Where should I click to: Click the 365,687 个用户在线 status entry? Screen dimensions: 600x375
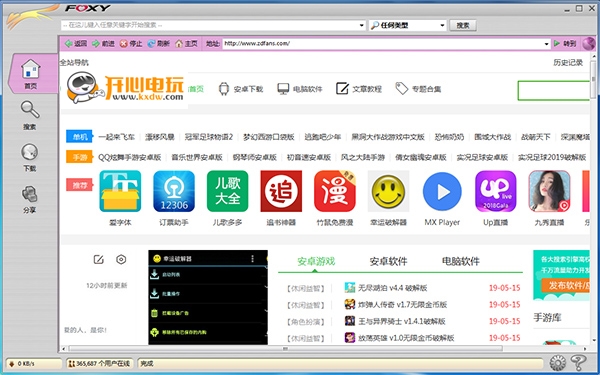[x=99, y=364]
